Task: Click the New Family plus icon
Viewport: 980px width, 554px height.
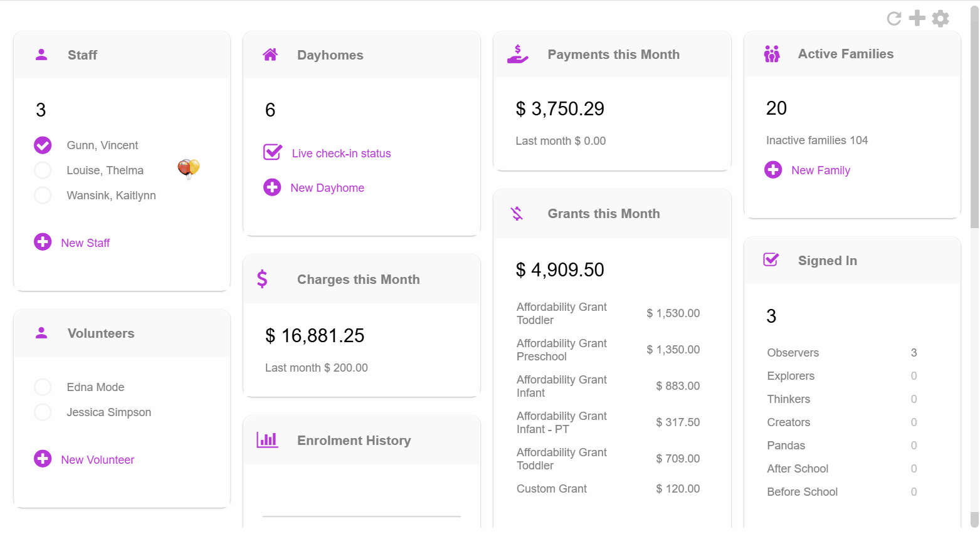Action: pyautogui.click(x=773, y=170)
